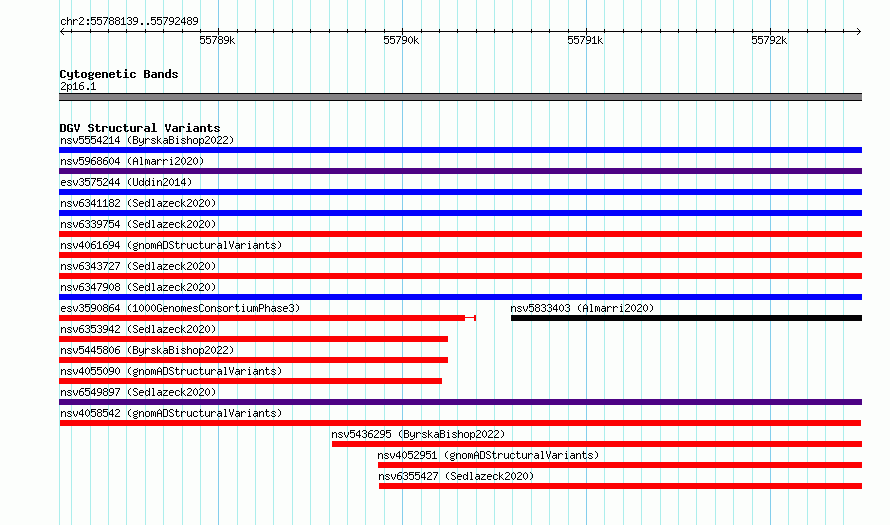Select the purple bar under nsv5968604
Viewport: 890px width, 525px height.
pyautogui.click(x=460, y=171)
